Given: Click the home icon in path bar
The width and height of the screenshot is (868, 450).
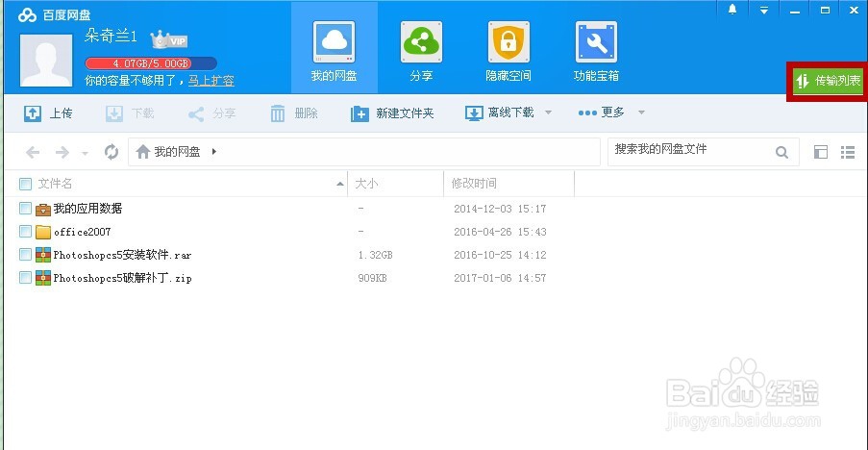Looking at the screenshot, I should [143, 151].
